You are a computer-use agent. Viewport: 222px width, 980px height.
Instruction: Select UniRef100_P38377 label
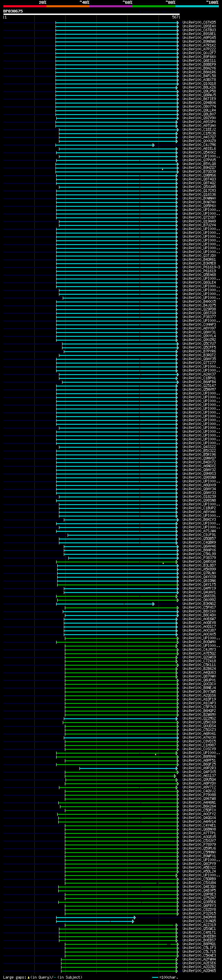(x=199, y=317)
